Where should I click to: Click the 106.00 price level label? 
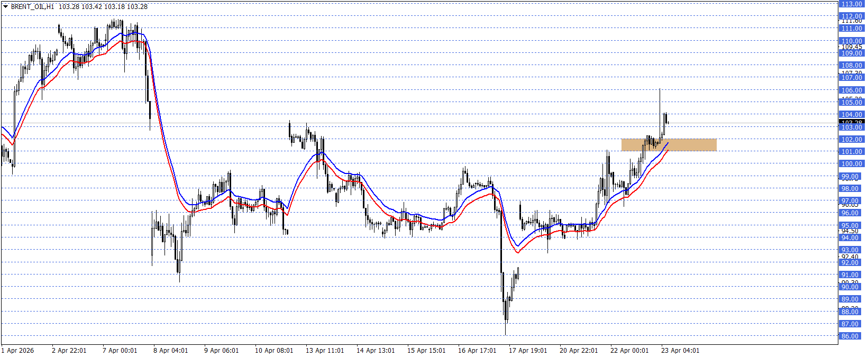[852, 90]
